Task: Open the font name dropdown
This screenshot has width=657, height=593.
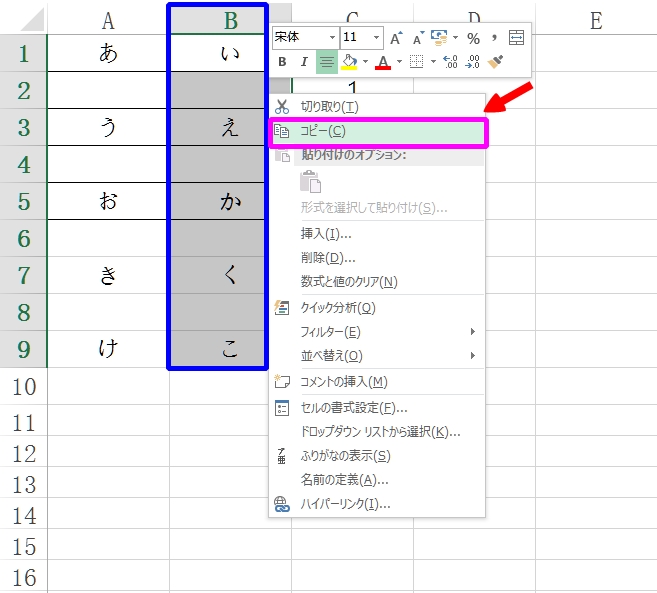Action: pyautogui.click(x=332, y=38)
